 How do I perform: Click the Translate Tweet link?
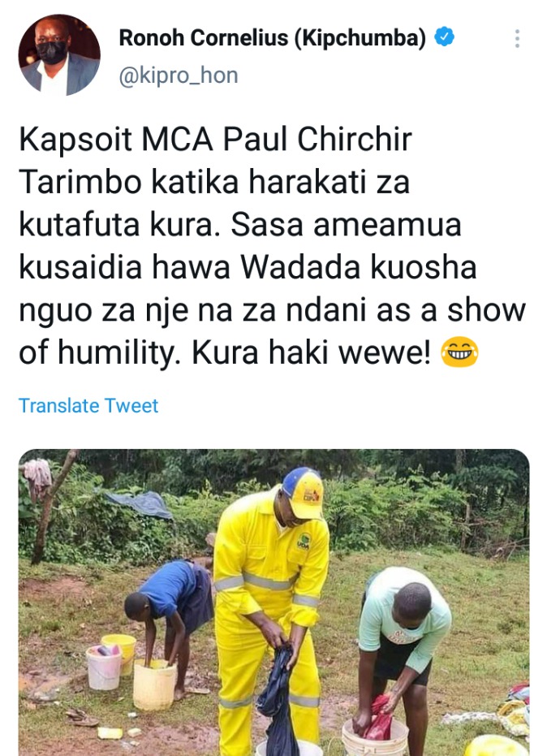pos(88,405)
